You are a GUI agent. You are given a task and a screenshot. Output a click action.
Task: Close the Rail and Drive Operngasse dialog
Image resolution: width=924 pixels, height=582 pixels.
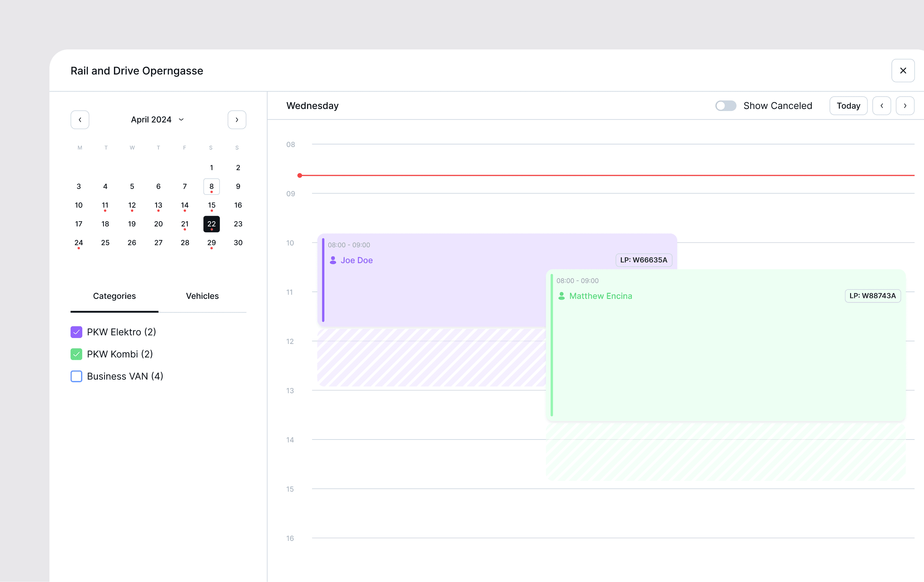point(903,71)
